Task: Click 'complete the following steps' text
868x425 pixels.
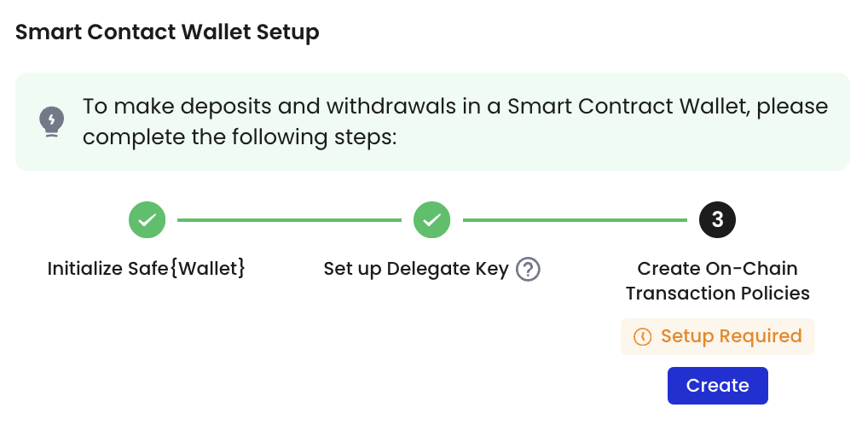Action: tap(240, 137)
